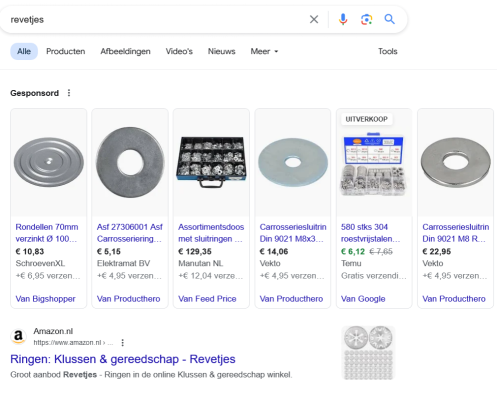
Task: Clear the search box with X icon
Action: (x=314, y=19)
